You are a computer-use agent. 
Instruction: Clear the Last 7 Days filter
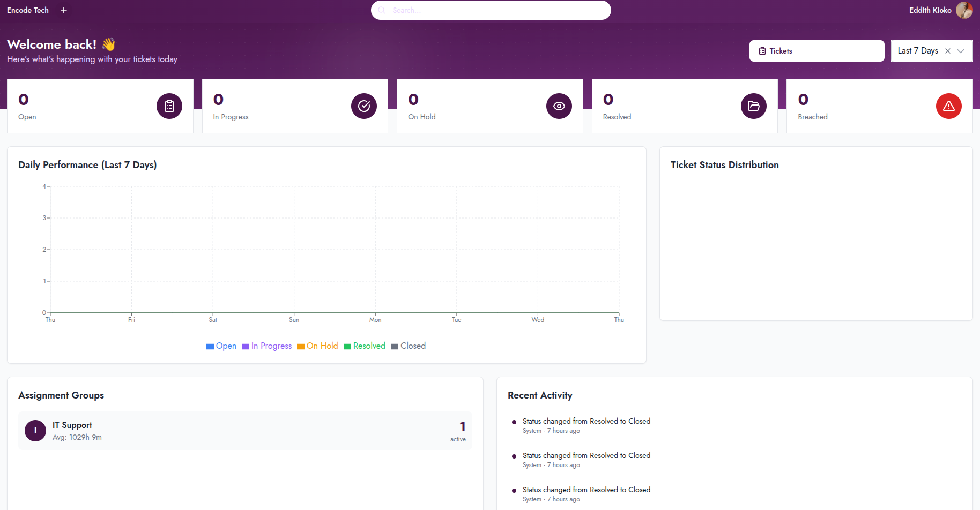[948, 51]
